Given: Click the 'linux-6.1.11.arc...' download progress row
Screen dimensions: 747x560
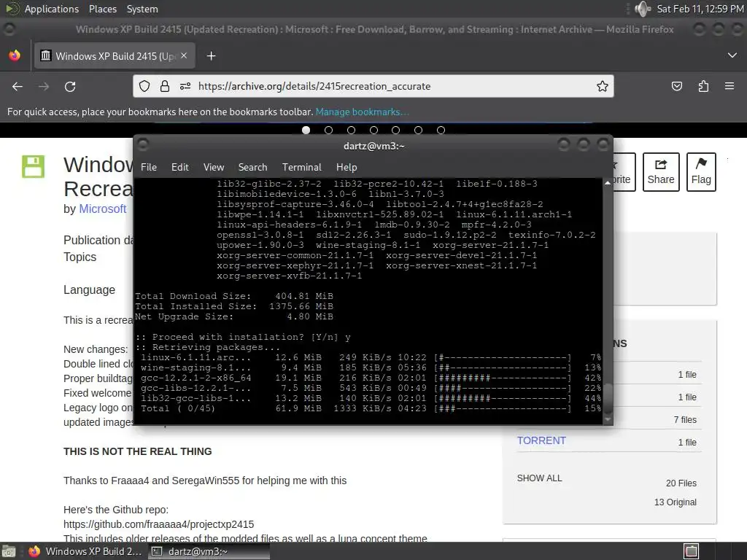Looking at the screenshot, I should pos(371,357).
